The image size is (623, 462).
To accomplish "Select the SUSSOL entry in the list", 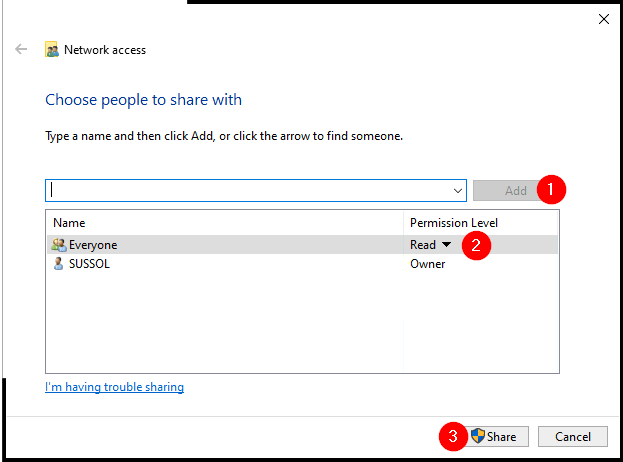I will click(89, 264).
